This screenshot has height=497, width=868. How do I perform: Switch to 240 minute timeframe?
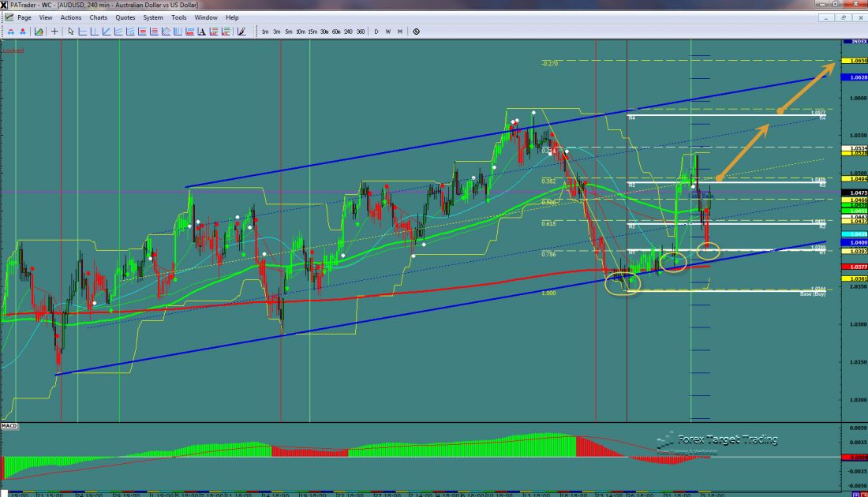pos(348,32)
